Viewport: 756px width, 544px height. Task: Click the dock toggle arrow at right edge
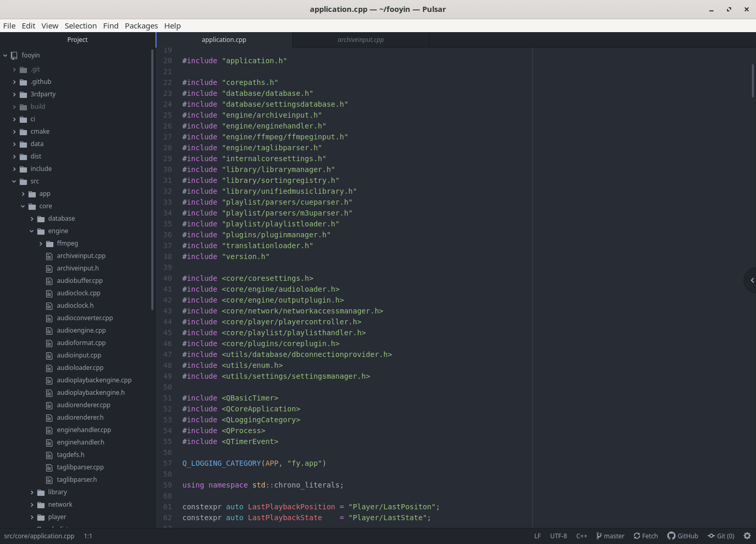click(751, 280)
